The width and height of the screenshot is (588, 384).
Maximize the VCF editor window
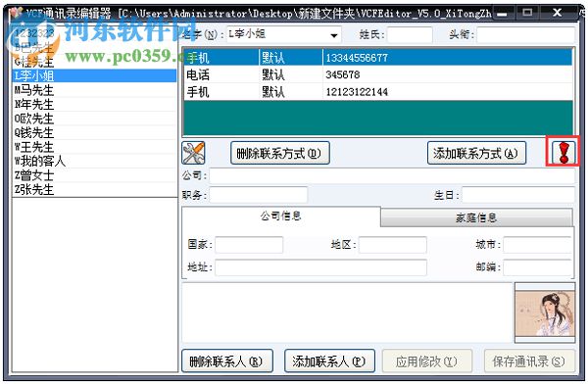pyautogui.click(x=527, y=13)
